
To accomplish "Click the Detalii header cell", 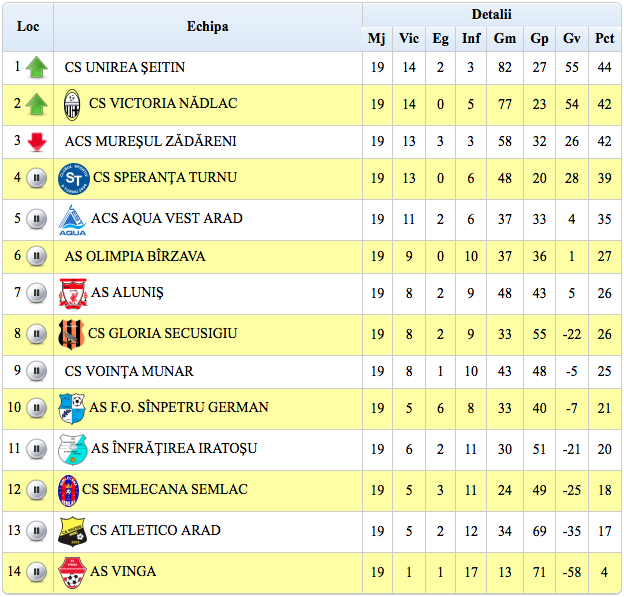I will point(491,14).
